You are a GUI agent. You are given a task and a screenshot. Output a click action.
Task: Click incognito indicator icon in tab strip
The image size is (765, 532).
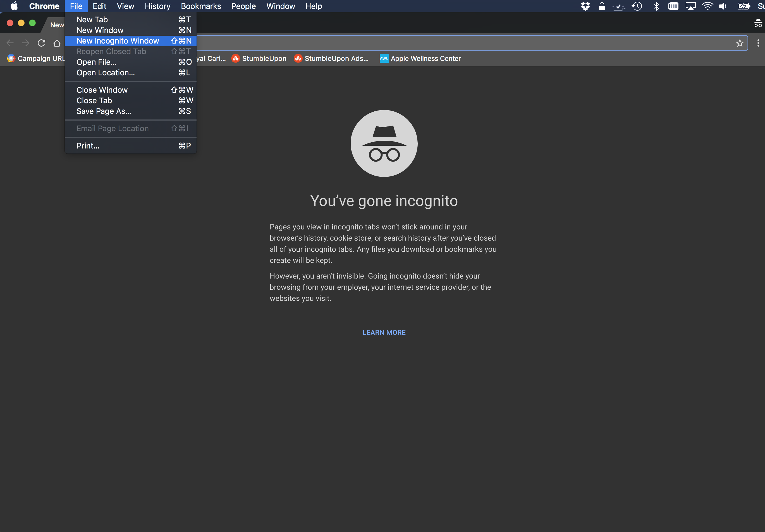758,23
